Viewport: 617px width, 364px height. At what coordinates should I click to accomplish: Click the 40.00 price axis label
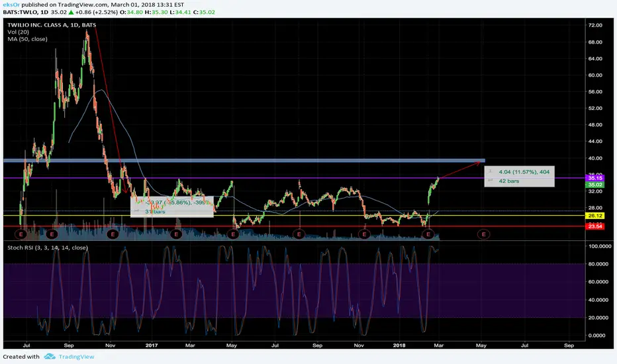pyautogui.click(x=594, y=158)
